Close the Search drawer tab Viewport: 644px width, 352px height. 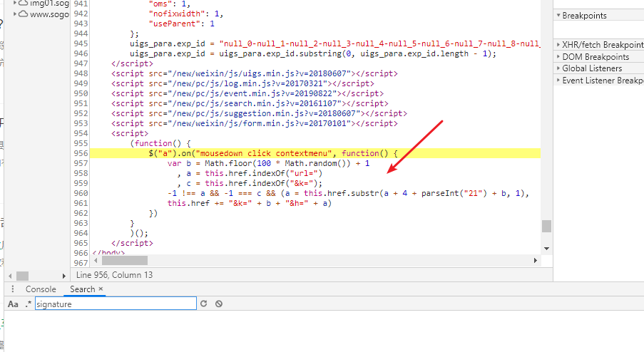pyautogui.click(x=101, y=289)
